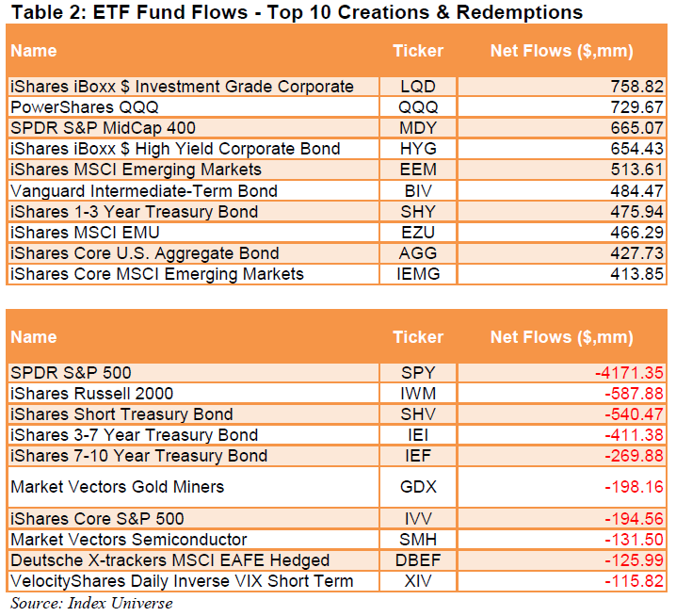Select the HYG ticker cell
Screen dimensions: 676x616
(417, 149)
